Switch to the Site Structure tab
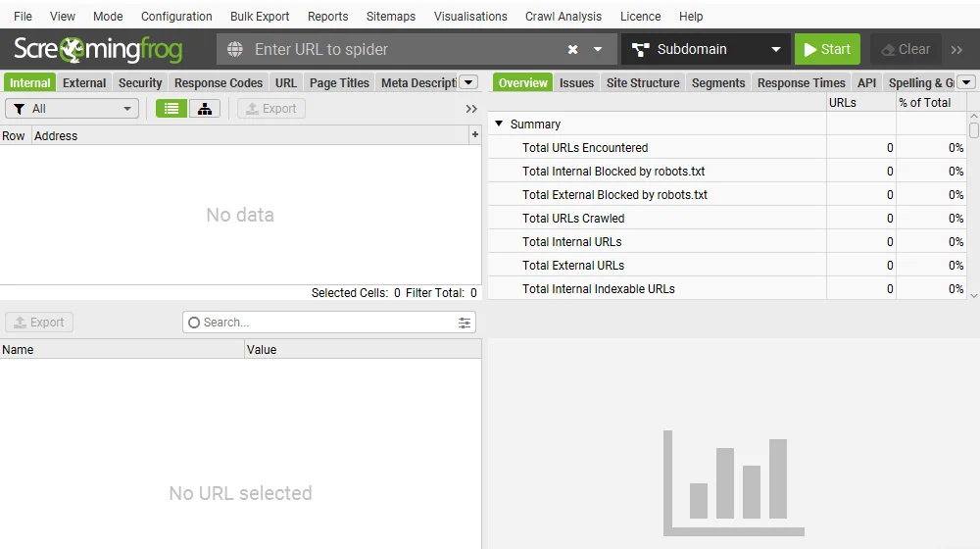This screenshot has height=549, width=980. point(643,82)
